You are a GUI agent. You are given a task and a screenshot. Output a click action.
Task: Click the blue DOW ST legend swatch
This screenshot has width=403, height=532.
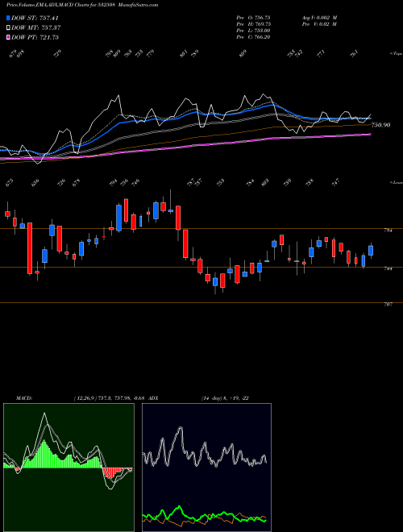pos(9,18)
